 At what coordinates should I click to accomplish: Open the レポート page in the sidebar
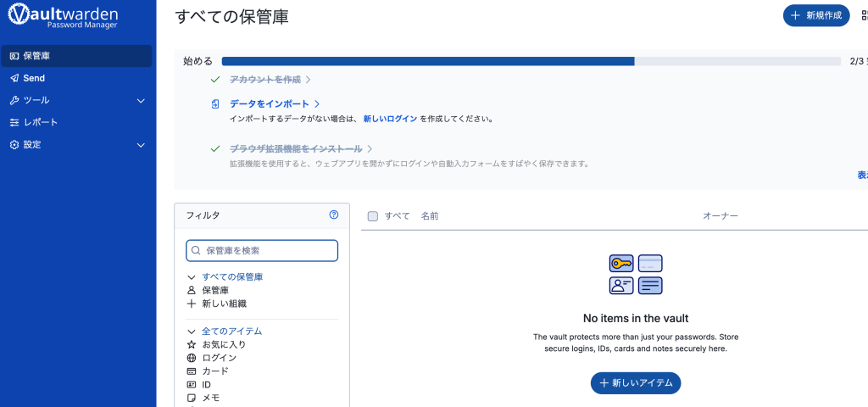pos(41,122)
